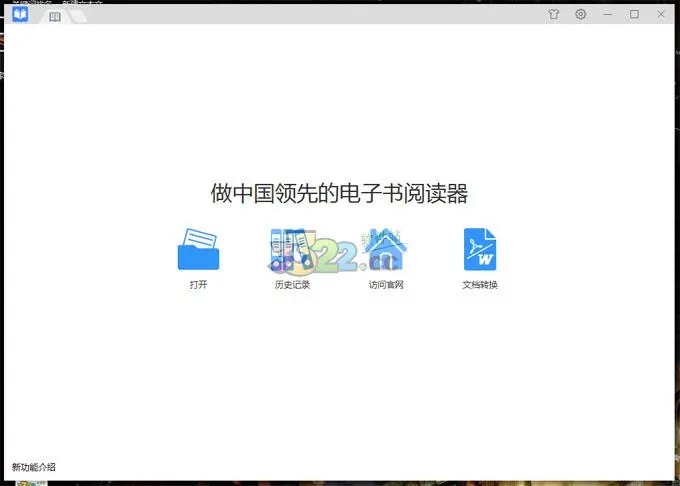This screenshot has width=680, height=486.
Task: Maximize the reader window
Action: coord(634,15)
